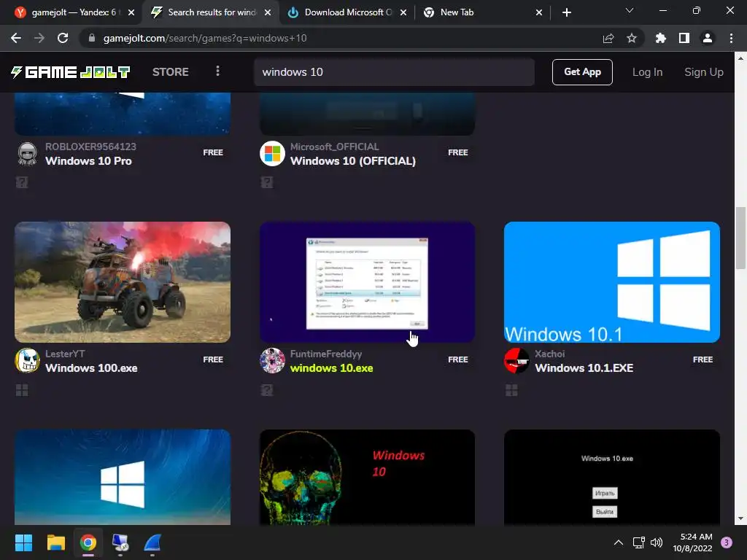Image resolution: width=747 pixels, height=560 pixels.
Task: Open the clock showing 5:24 AM
Action: [x=692, y=542]
